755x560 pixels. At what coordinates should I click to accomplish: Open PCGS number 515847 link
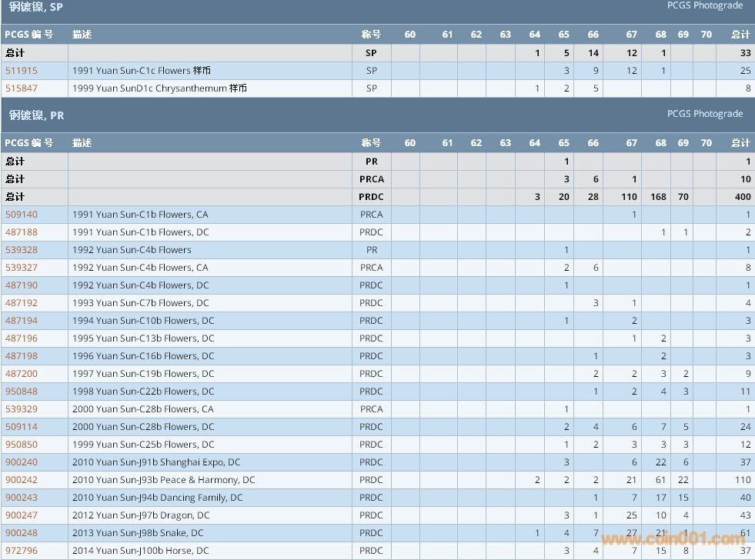pyautogui.click(x=22, y=88)
